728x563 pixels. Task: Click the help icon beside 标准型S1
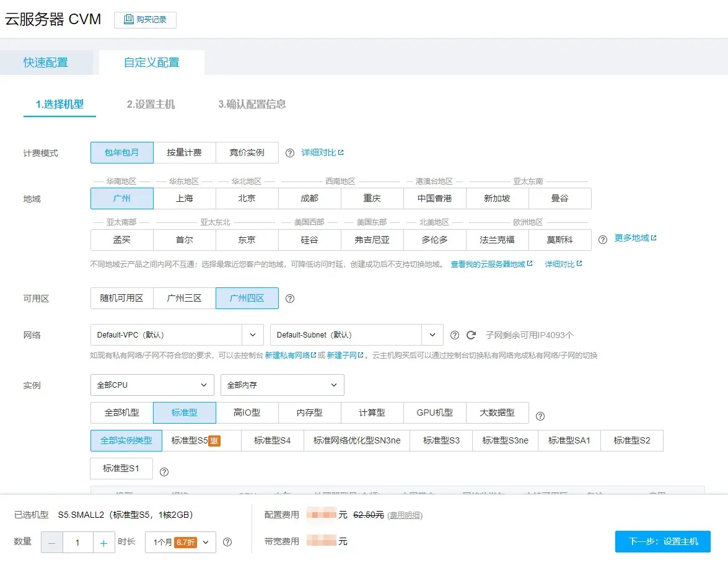164,472
